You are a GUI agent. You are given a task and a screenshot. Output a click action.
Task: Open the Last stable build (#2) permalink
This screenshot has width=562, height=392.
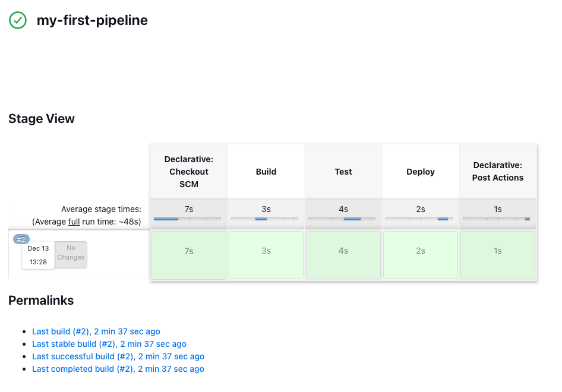(x=109, y=344)
